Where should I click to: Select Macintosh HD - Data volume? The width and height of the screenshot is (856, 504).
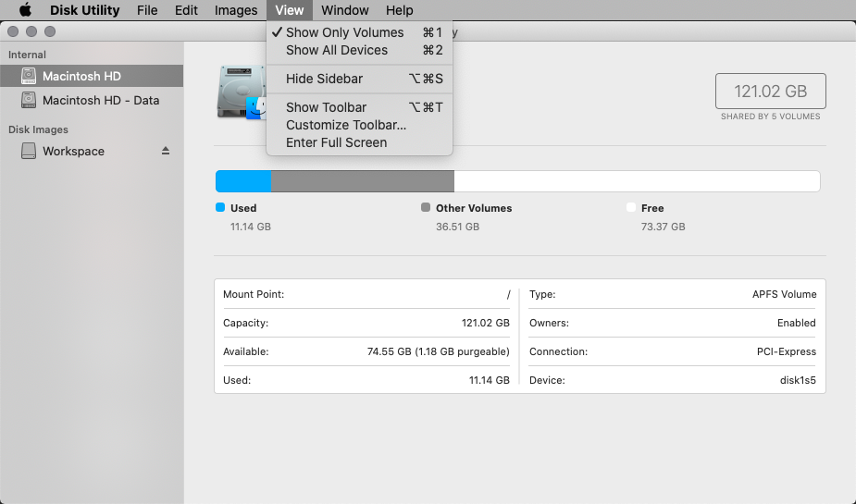[x=92, y=100]
